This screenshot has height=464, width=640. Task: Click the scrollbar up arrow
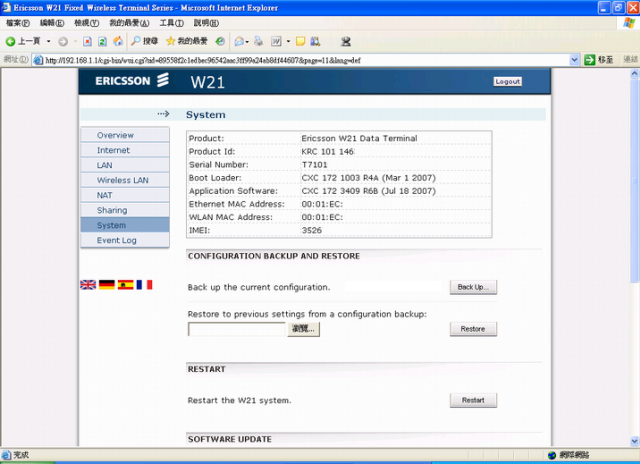[634, 73]
